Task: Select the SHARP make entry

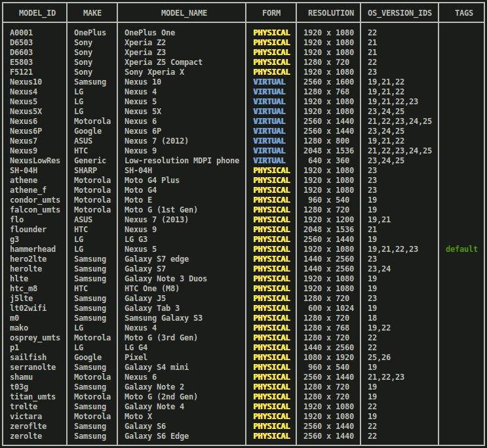Action: pos(85,171)
